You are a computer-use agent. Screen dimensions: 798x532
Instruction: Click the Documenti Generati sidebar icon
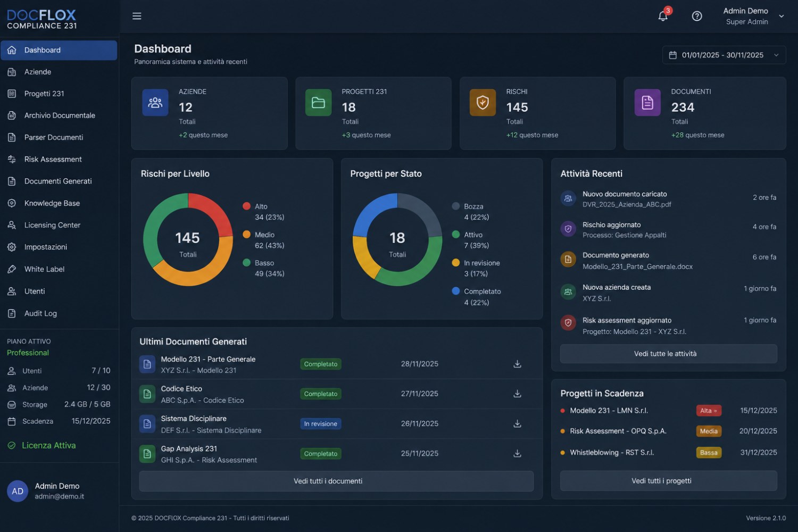(12, 181)
